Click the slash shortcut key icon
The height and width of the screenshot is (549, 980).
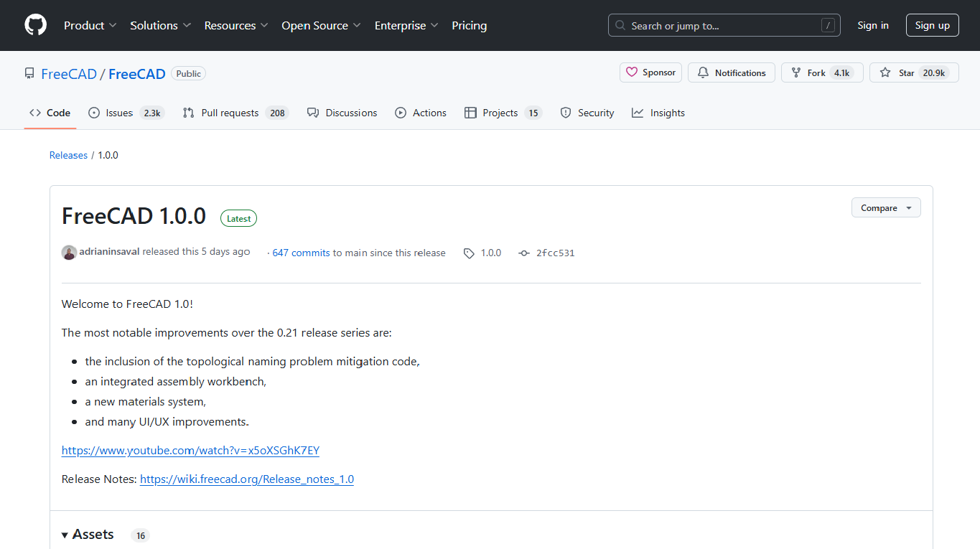[x=829, y=25]
